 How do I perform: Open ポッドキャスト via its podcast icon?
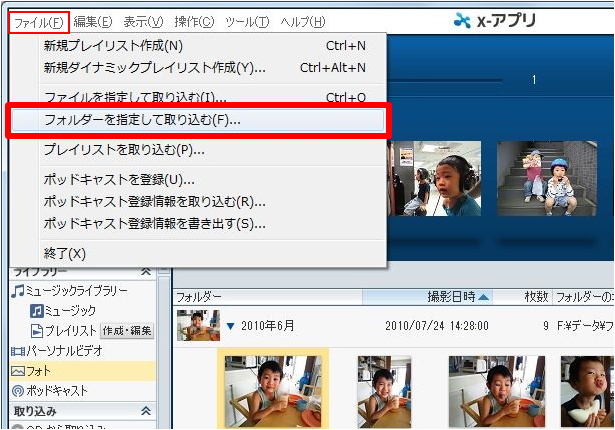(17, 391)
